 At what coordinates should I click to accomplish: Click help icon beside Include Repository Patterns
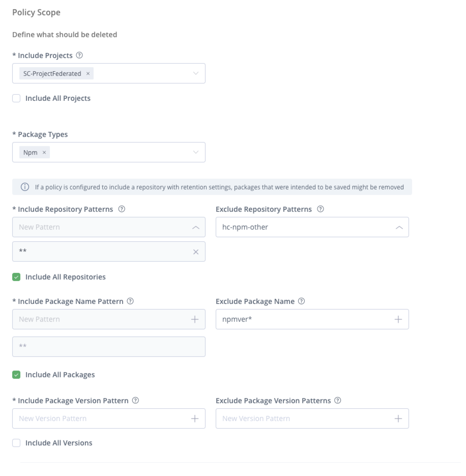[x=122, y=209]
